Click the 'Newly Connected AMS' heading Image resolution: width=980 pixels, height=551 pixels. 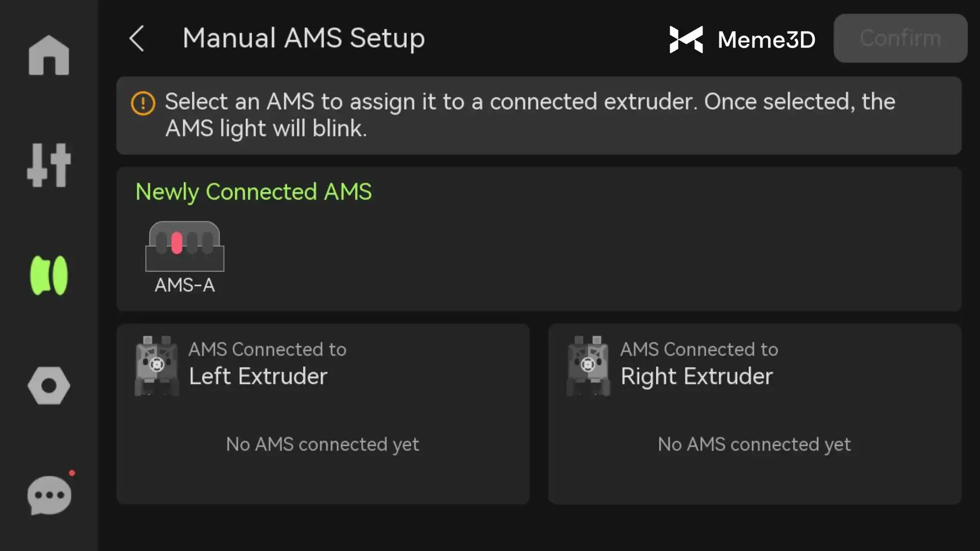[x=254, y=192]
